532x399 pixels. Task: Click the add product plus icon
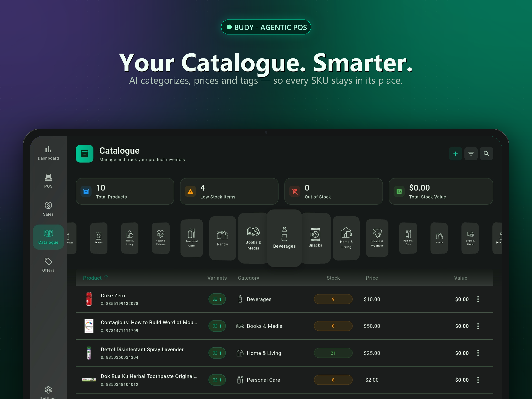pos(455,154)
